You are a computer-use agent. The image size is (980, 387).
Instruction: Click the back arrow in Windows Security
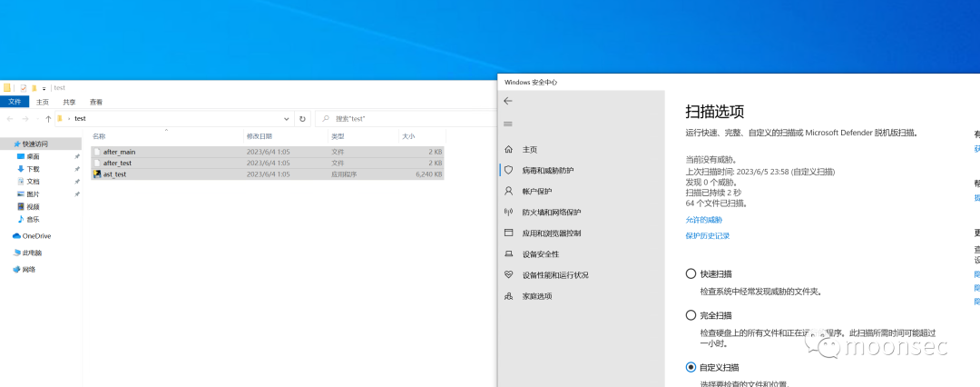pos(507,101)
